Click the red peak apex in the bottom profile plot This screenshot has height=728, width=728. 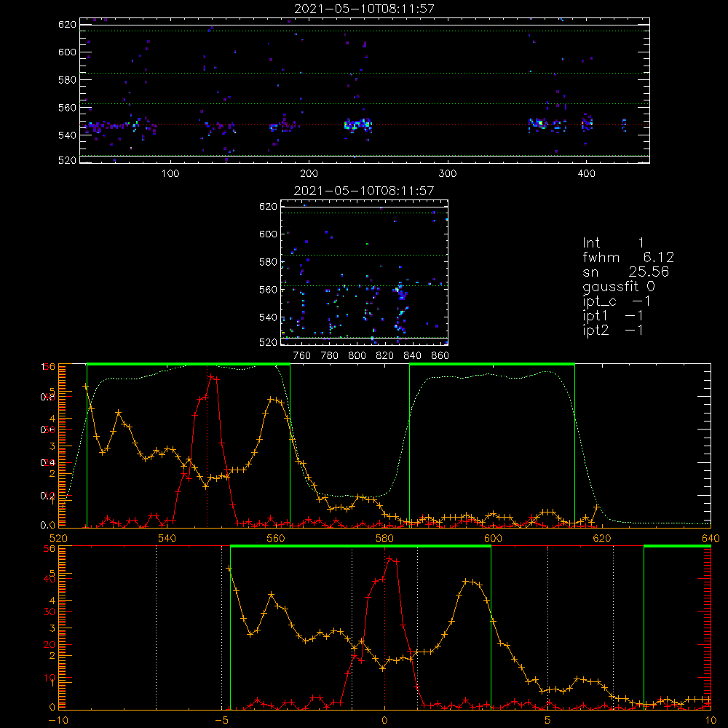tap(390, 558)
